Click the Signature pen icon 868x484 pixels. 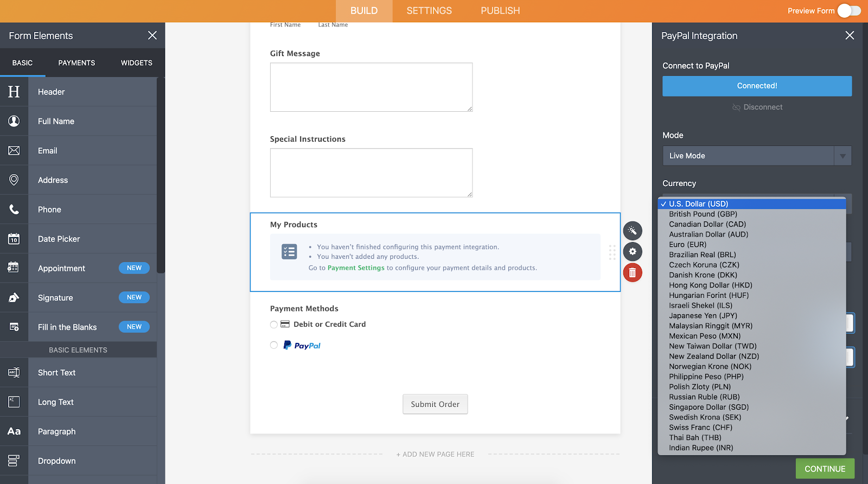[14, 297]
